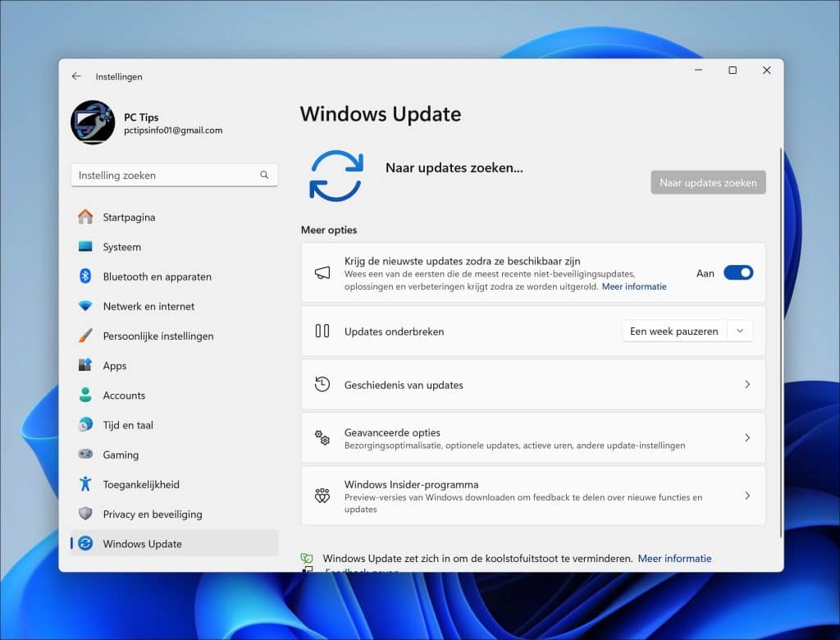Open Privacy en beveiliging label

point(153,514)
